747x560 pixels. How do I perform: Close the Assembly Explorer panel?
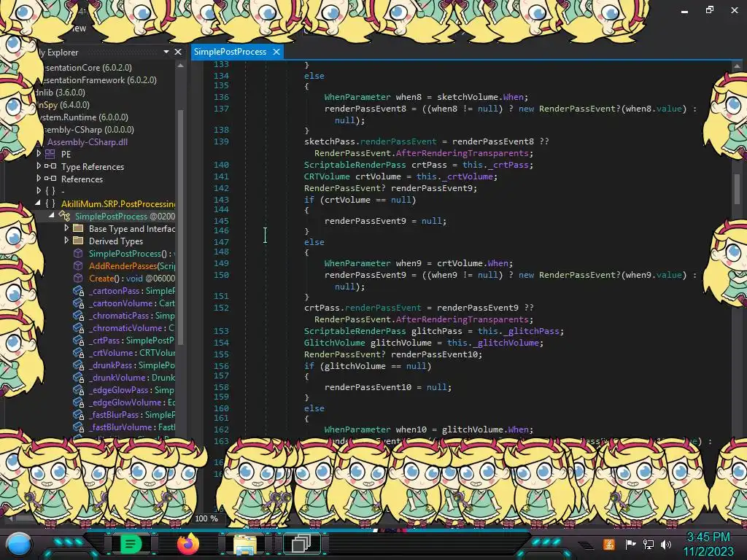click(x=178, y=52)
